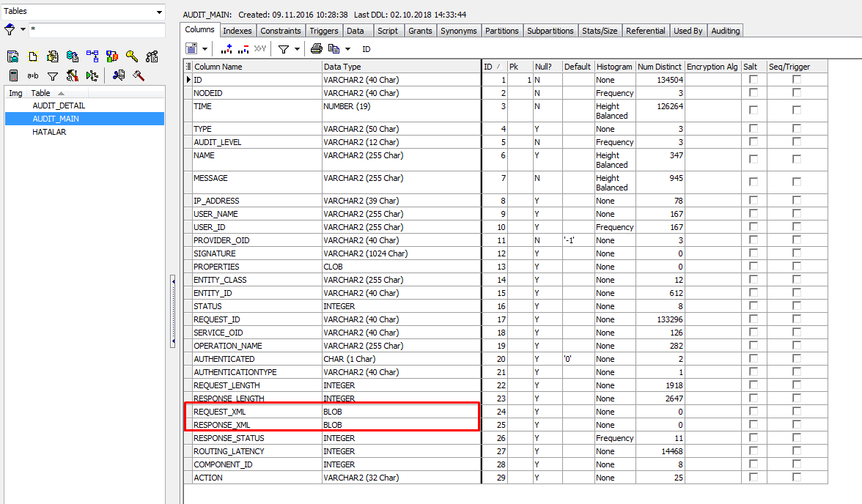Viewport: 862px width, 504px height.
Task: Open the filter dropdown arrow in the Columns toolbar
Action: (x=297, y=48)
